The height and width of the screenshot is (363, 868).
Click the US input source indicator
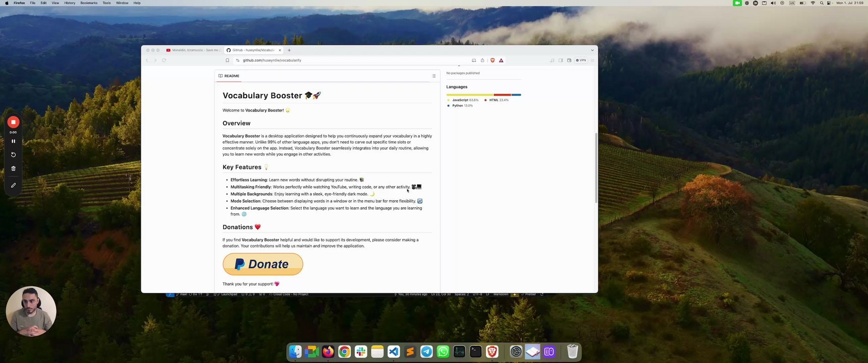[x=792, y=3]
